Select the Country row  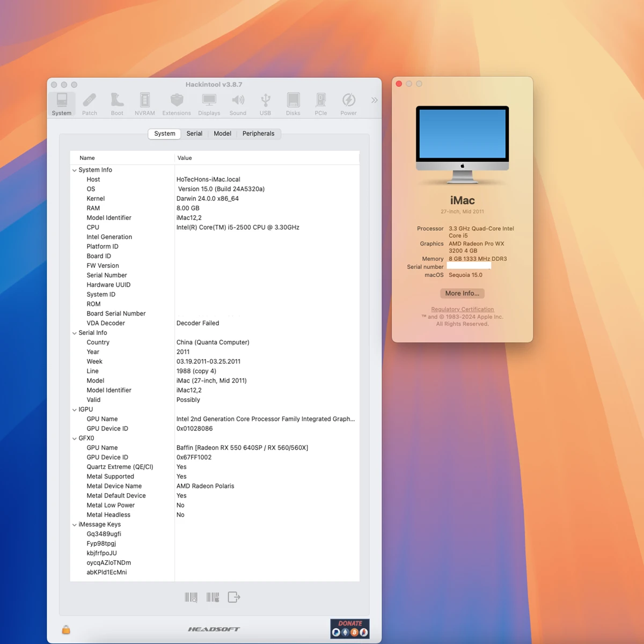(215, 342)
